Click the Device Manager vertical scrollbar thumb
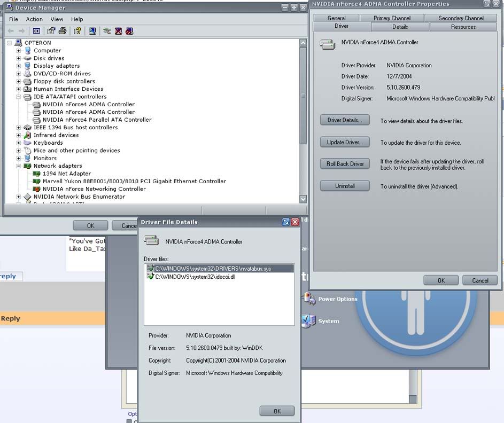 pos(303,96)
